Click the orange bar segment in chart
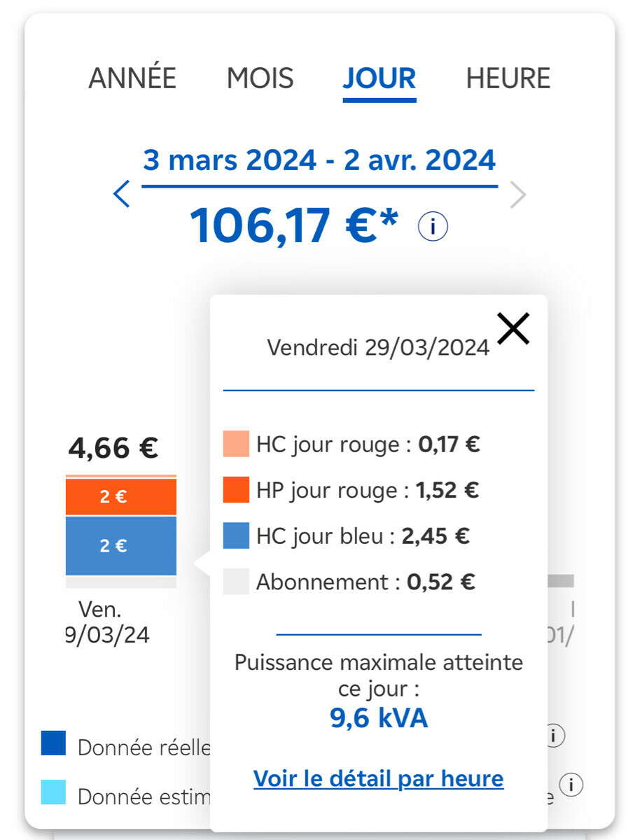Screen dimensions: 640x840 pyautogui.click(x=121, y=497)
